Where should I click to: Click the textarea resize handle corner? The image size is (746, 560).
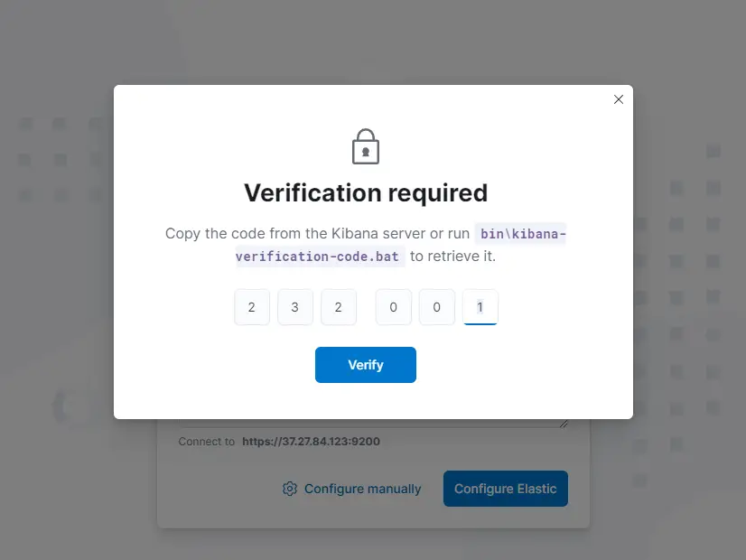pyautogui.click(x=564, y=423)
